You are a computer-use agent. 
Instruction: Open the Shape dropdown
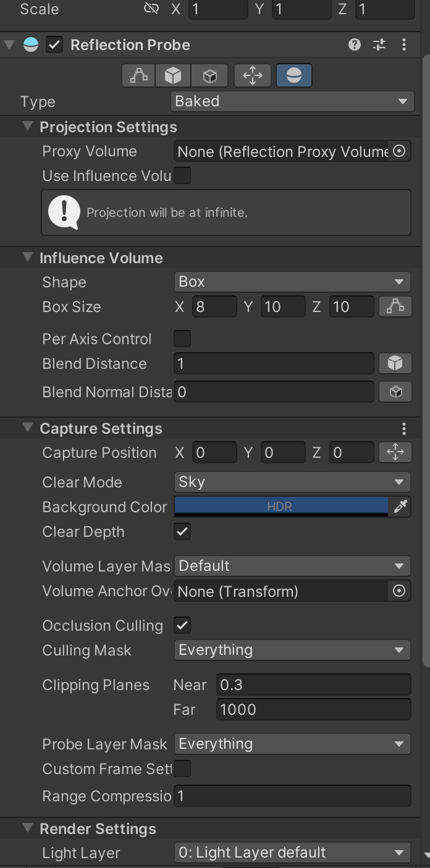pyautogui.click(x=292, y=282)
